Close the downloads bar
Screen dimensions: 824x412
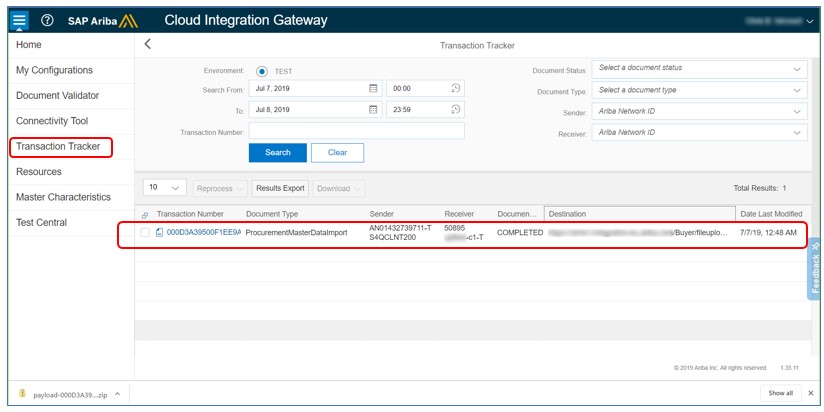coord(811,393)
